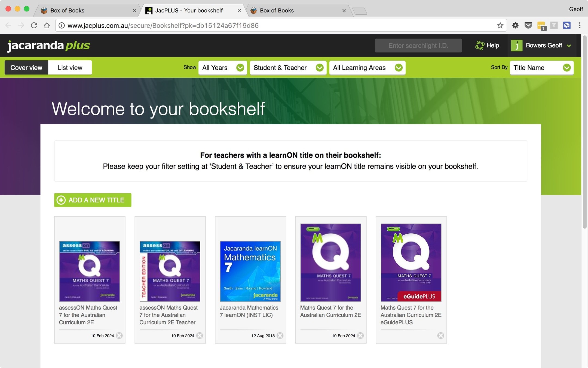588x368 pixels.
Task: Expand the Student & Teacher filter
Action: (288, 68)
